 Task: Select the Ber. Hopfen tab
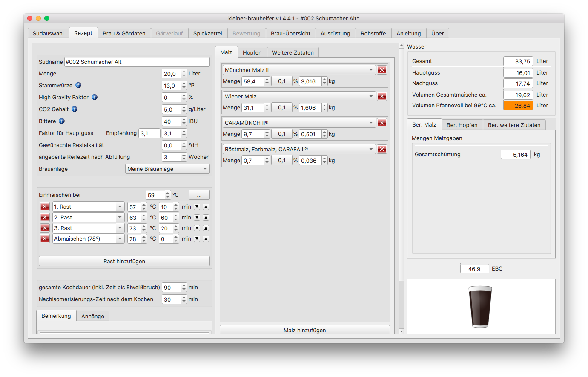462,125
